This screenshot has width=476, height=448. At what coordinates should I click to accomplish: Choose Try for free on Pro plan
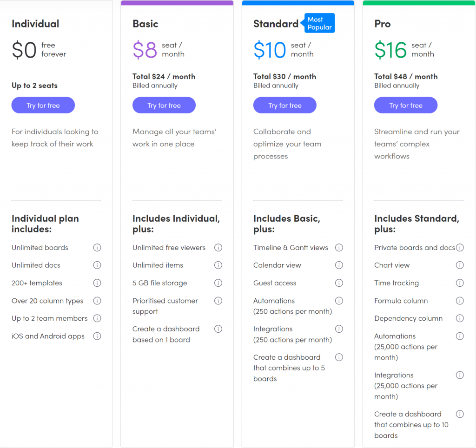coord(406,105)
